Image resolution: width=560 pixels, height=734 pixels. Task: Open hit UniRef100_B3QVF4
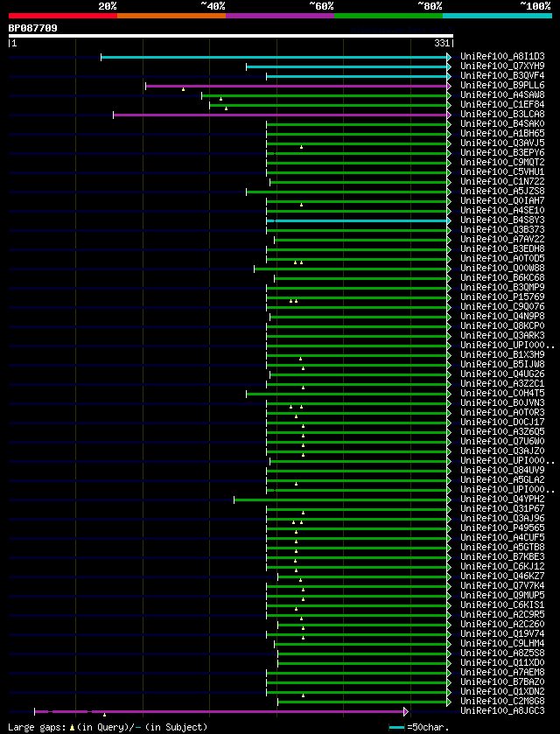click(502, 76)
